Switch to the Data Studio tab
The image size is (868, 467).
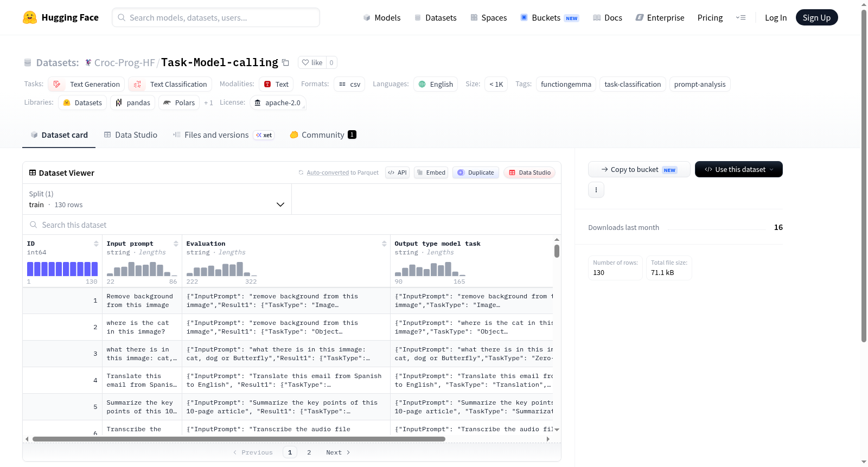(x=131, y=135)
